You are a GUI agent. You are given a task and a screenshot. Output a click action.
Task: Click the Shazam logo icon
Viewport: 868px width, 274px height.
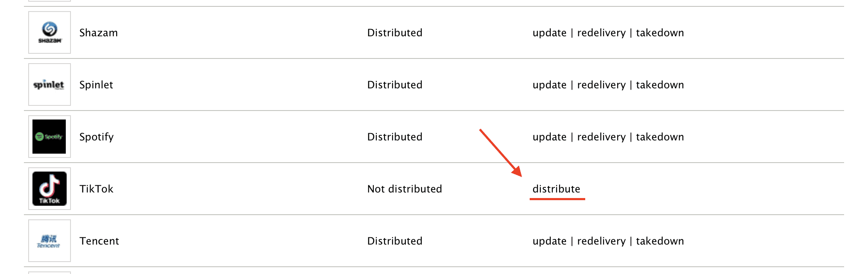point(50,32)
